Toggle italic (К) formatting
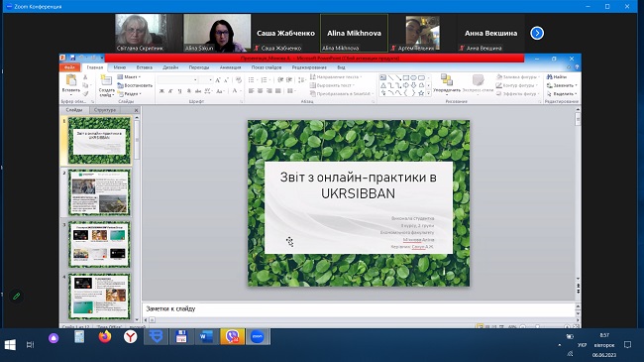The width and height of the screenshot is (644, 362). (x=170, y=91)
